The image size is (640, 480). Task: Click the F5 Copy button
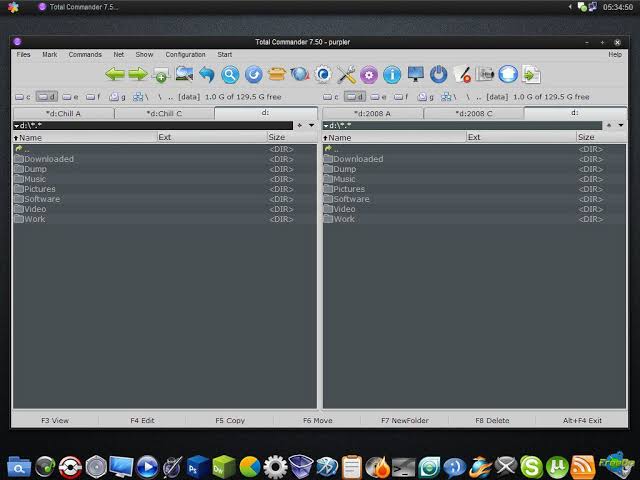230,420
